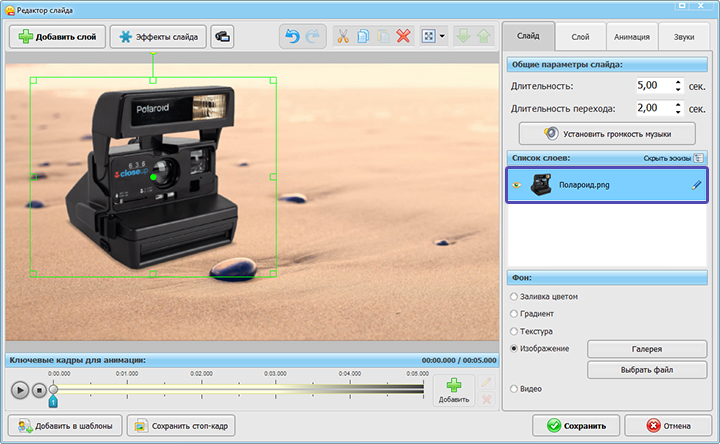
Task: Open the Галерея button
Action: [647, 349]
